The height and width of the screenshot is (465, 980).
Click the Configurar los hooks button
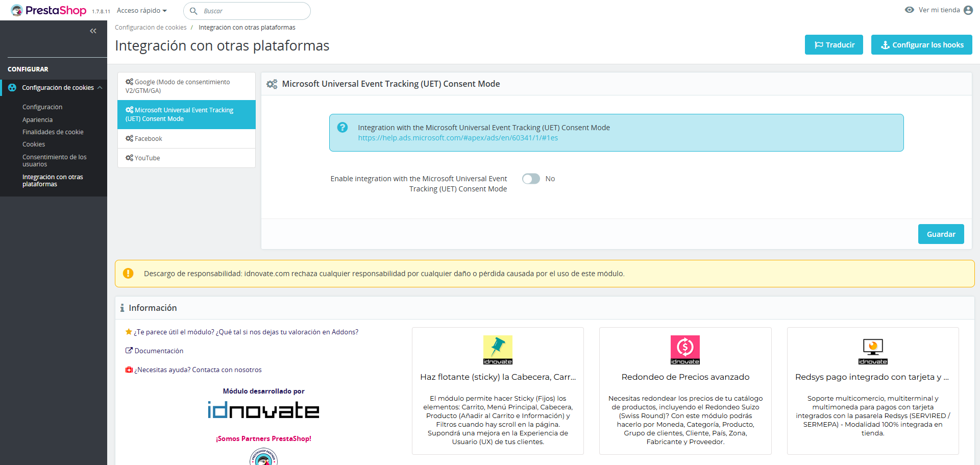pos(921,45)
